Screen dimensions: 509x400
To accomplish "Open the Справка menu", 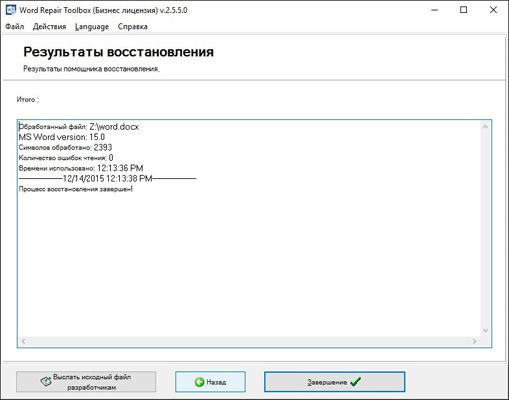I will click(132, 26).
